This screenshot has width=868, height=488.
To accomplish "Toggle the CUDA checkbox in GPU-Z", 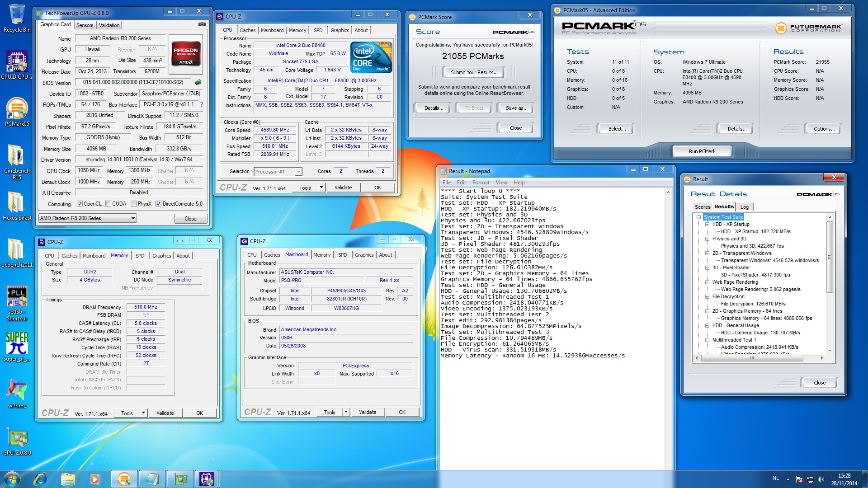I will point(108,204).
